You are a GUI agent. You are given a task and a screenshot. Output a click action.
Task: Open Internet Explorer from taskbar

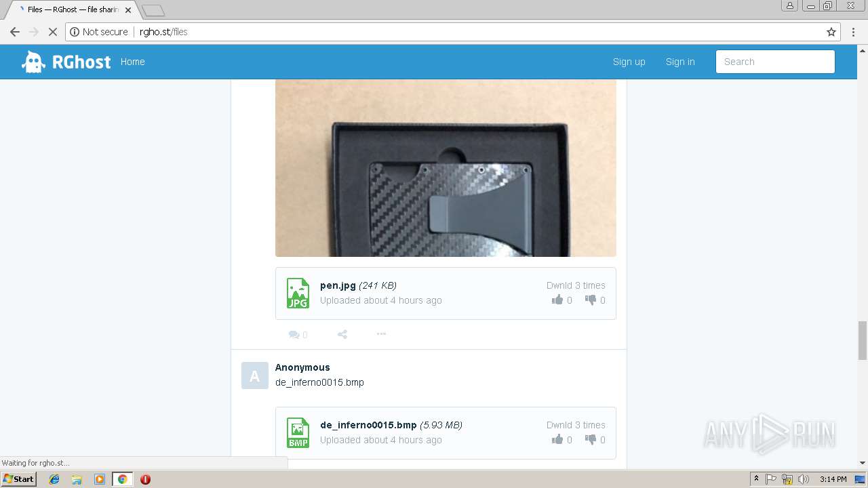click(54, 479)
